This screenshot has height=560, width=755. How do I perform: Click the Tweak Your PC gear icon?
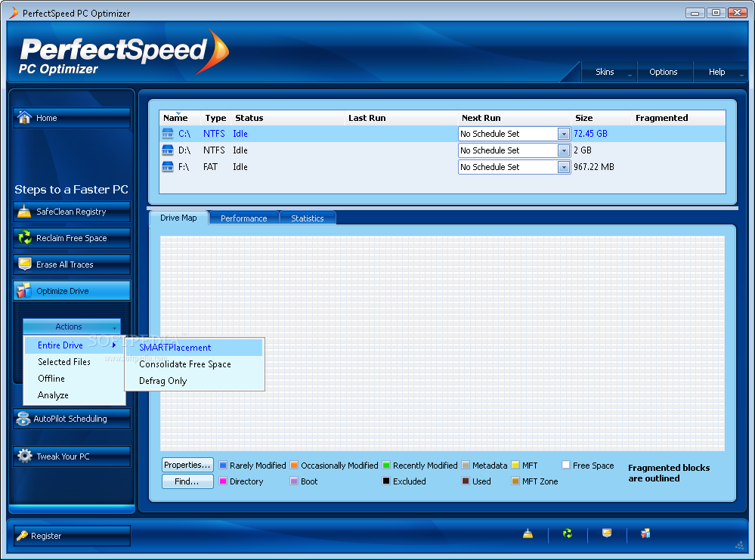coord(24,456)
